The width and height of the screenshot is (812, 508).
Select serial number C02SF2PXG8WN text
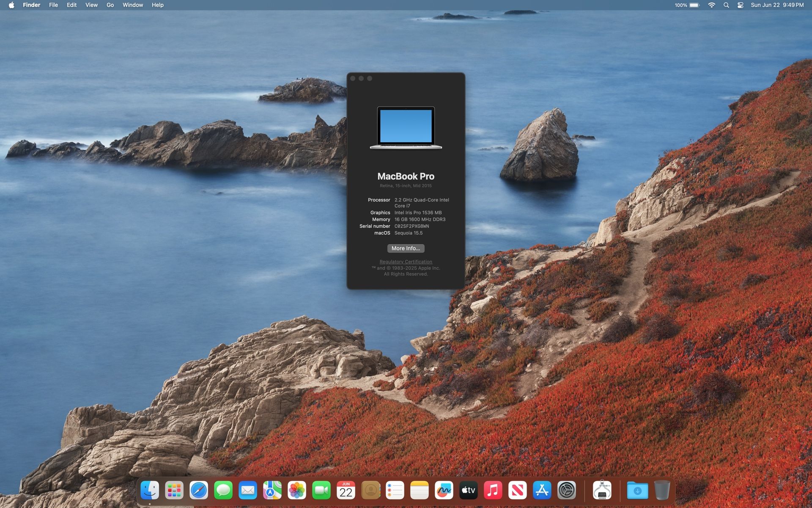(x=411, y=226)
